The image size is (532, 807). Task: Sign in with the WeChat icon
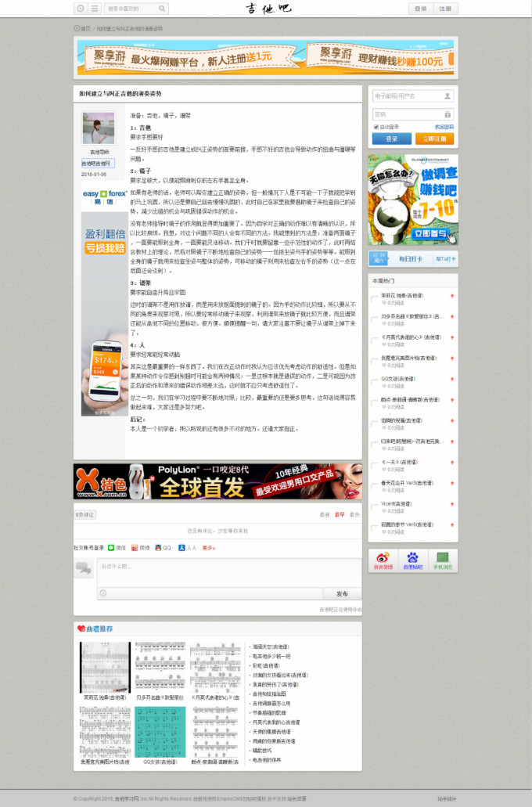pyautogui.click(x=111, y=548)
